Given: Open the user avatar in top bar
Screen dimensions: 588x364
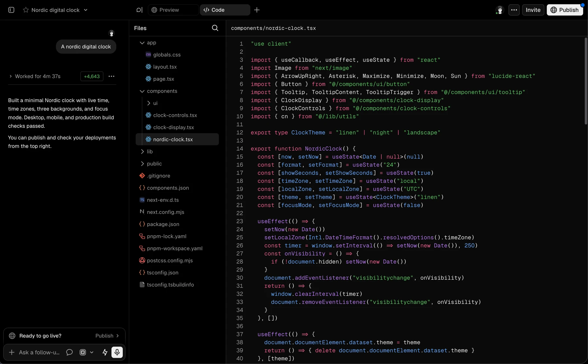Looking at the screenshot, I should tap(500, 10).
